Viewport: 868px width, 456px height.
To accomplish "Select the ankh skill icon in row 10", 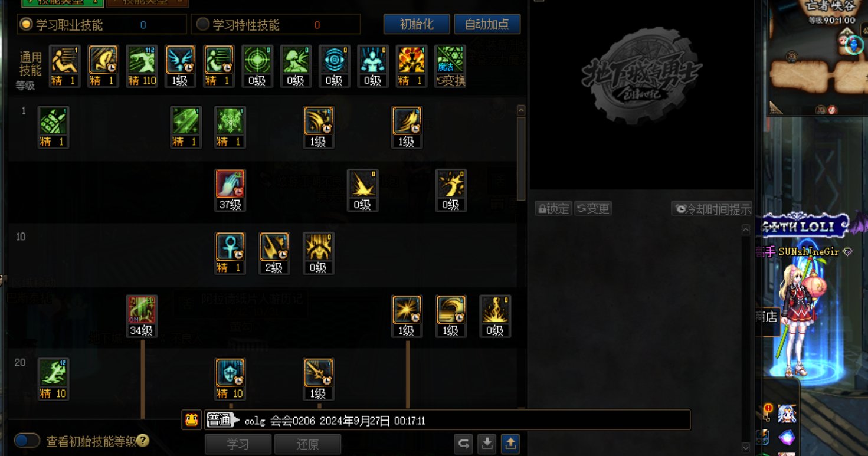I will [x=230, y=253].
